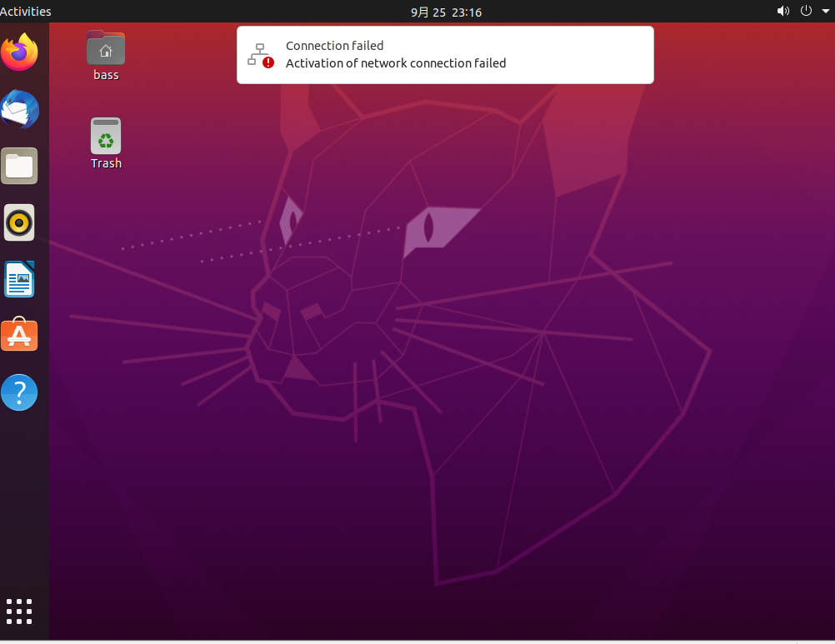Screen dimensions: 835x644
Task: Open LibreOffice Writer from dock
Action: (x=19, y=279)
